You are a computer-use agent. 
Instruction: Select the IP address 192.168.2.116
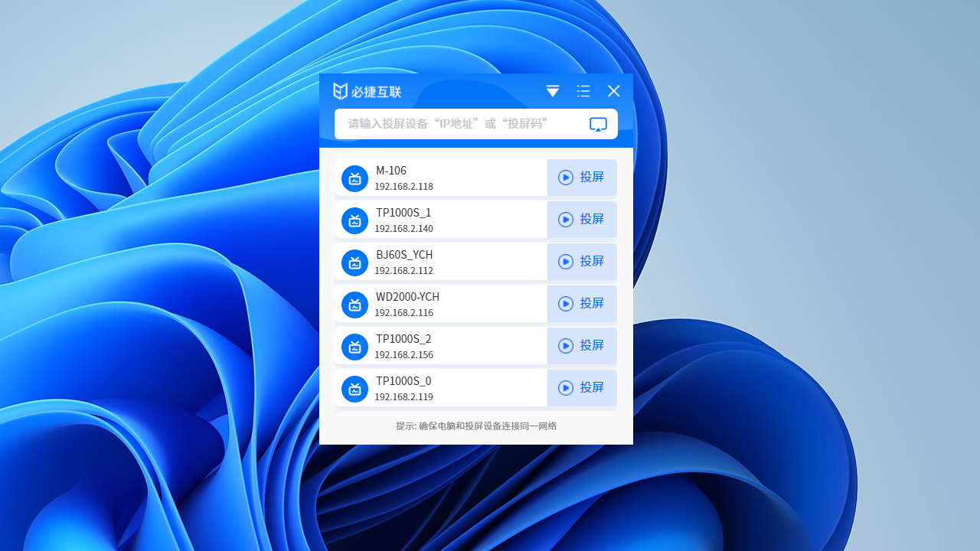(x=403, y=313)
